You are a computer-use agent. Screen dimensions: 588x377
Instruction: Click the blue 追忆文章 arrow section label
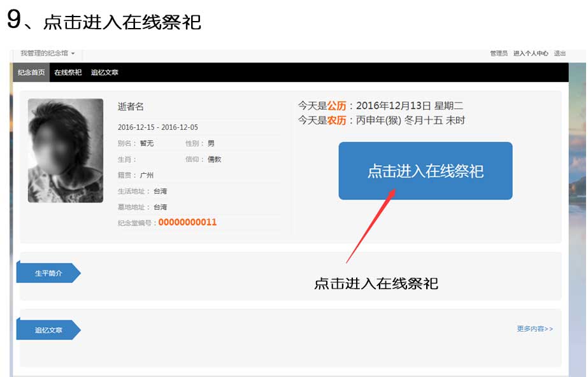(48, 330)
